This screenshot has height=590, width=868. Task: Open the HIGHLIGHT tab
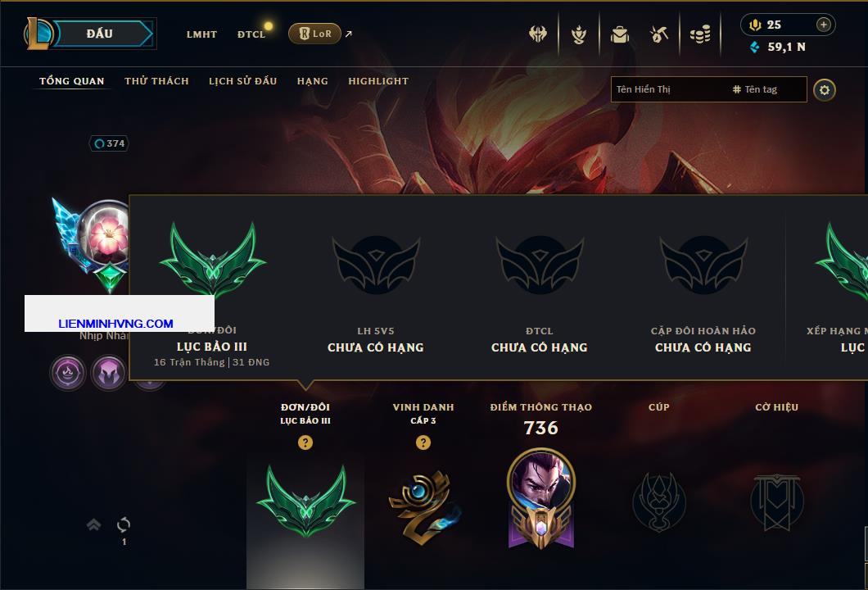pos(378,81)
